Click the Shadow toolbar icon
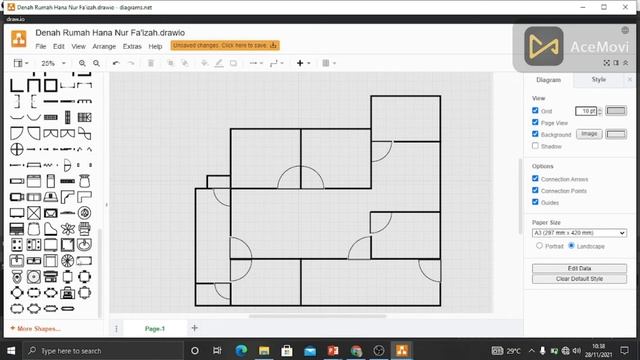The width and height of the screenshot is (640, 360). [x=233, y=63]
